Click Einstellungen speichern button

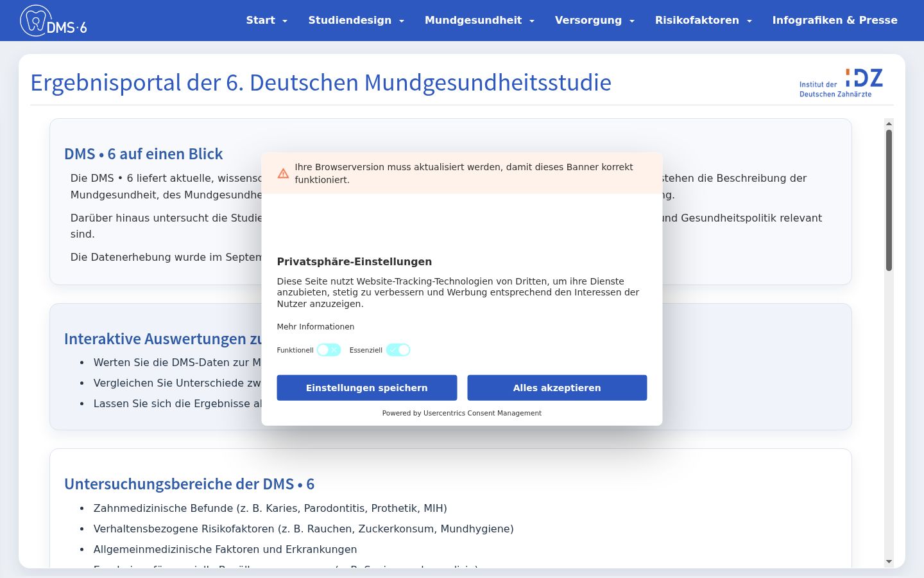[367, 388]
